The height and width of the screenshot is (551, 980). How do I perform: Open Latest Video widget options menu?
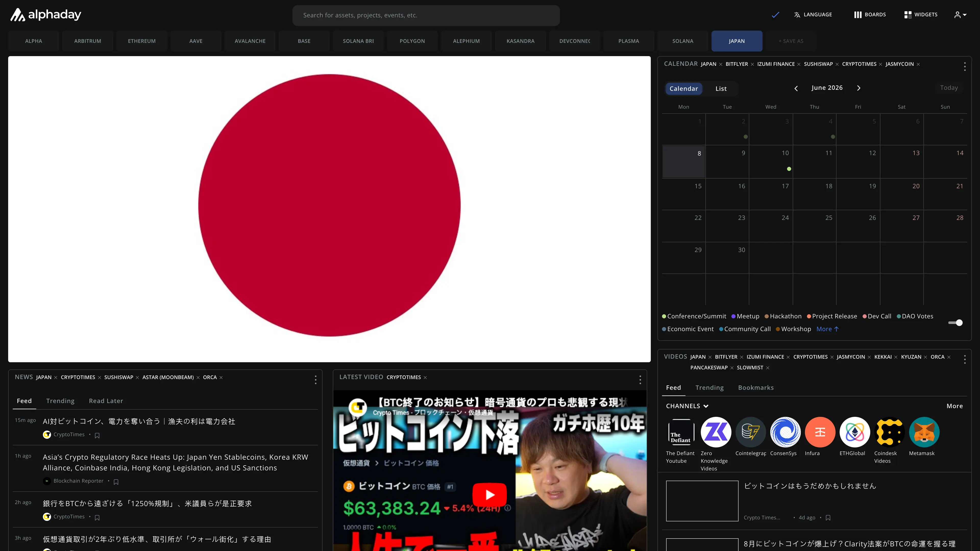tap(640, 380)
